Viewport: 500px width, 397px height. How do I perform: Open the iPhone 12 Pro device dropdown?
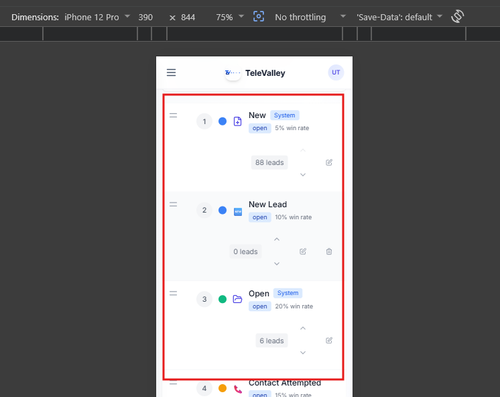(x=97, y=17)
